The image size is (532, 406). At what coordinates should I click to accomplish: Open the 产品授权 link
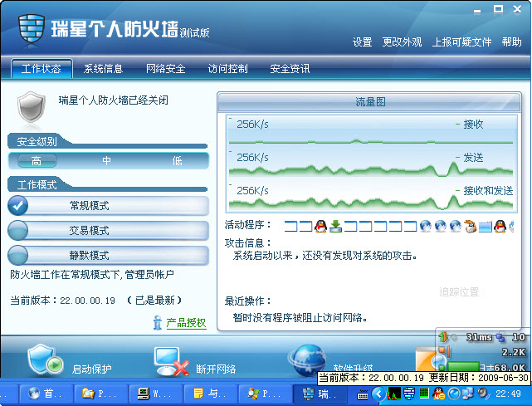pos(186,323)
